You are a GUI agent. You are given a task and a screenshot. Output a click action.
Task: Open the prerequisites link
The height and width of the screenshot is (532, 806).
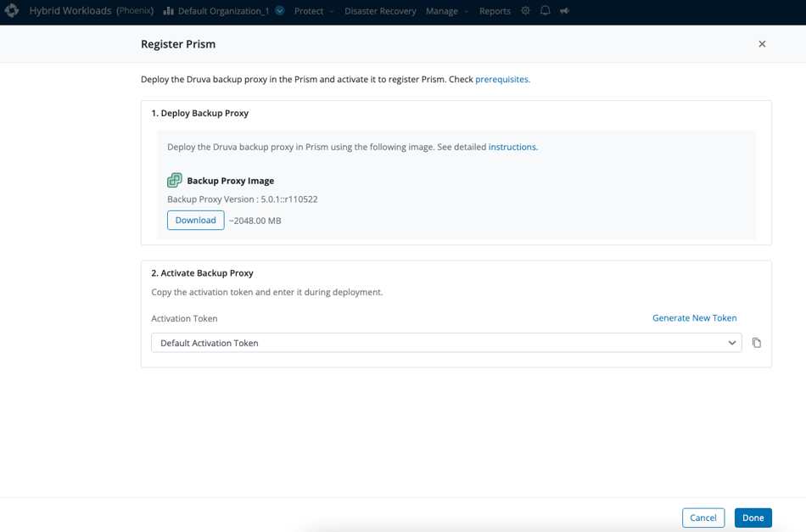point(502,79)
